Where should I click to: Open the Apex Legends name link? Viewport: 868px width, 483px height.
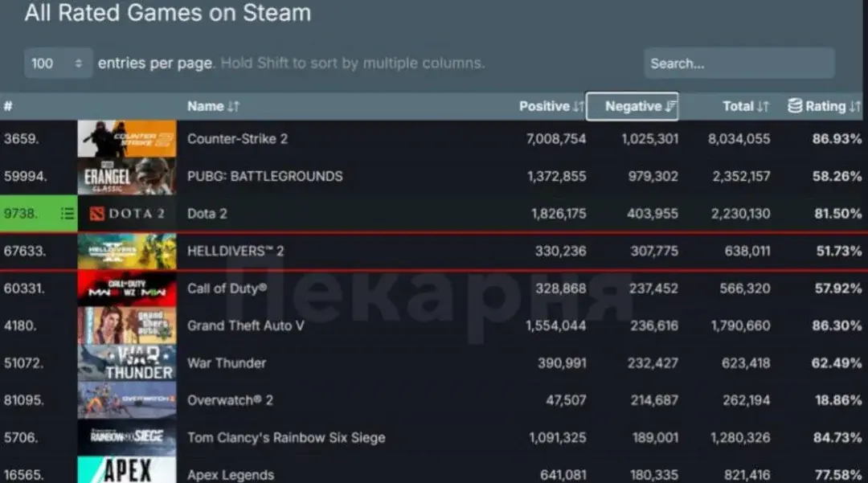click(x=231, y=475)
